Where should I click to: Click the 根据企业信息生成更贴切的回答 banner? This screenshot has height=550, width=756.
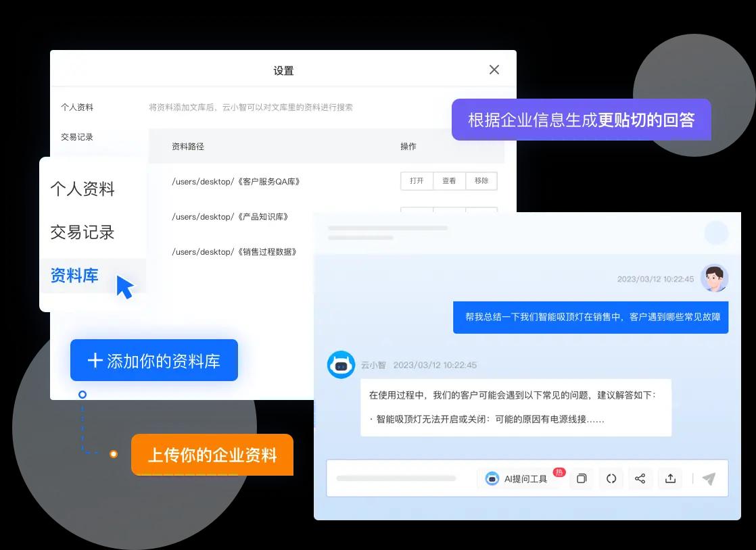pos(582,120)
